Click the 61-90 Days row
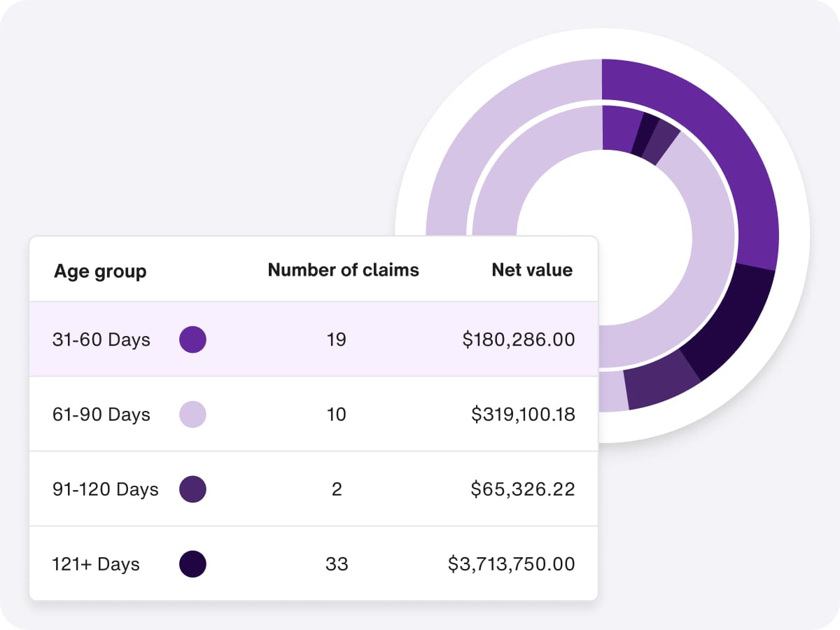 click(314, 414)
